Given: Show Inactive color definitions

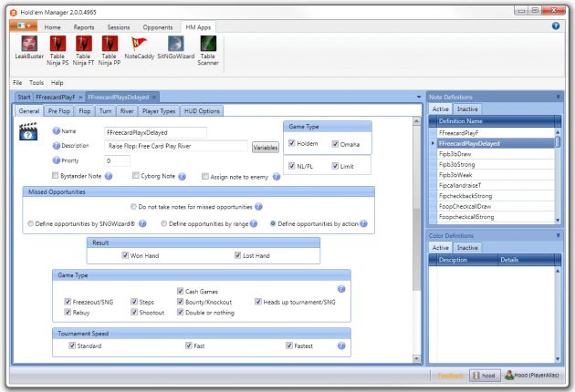Looking at the screenshot, I should click(466, 248).
